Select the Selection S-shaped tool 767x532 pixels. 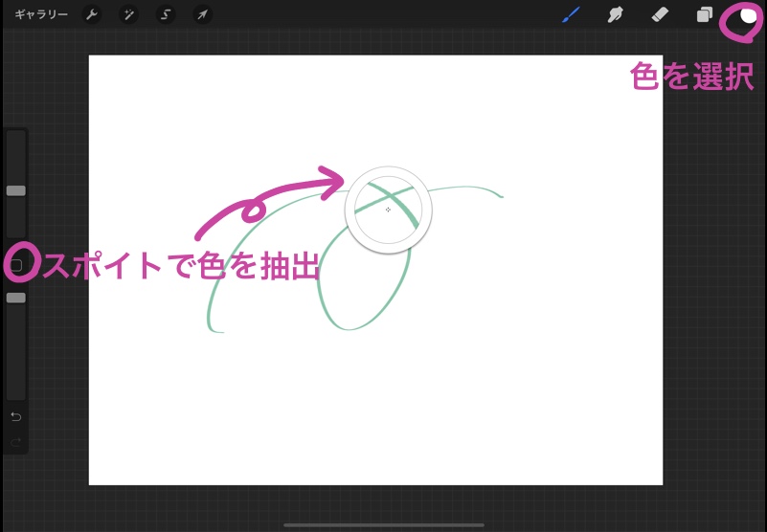[166, 15]
